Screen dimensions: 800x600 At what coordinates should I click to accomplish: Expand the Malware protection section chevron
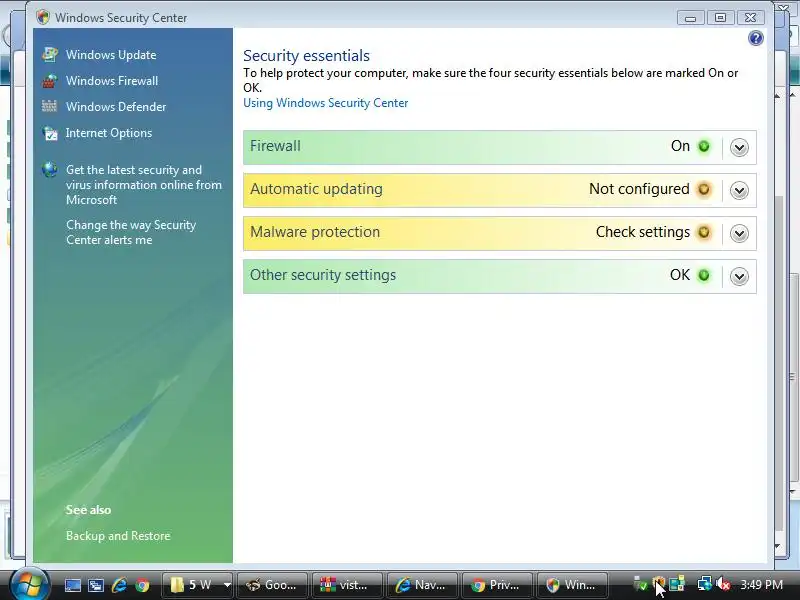(x=739, y=233)
